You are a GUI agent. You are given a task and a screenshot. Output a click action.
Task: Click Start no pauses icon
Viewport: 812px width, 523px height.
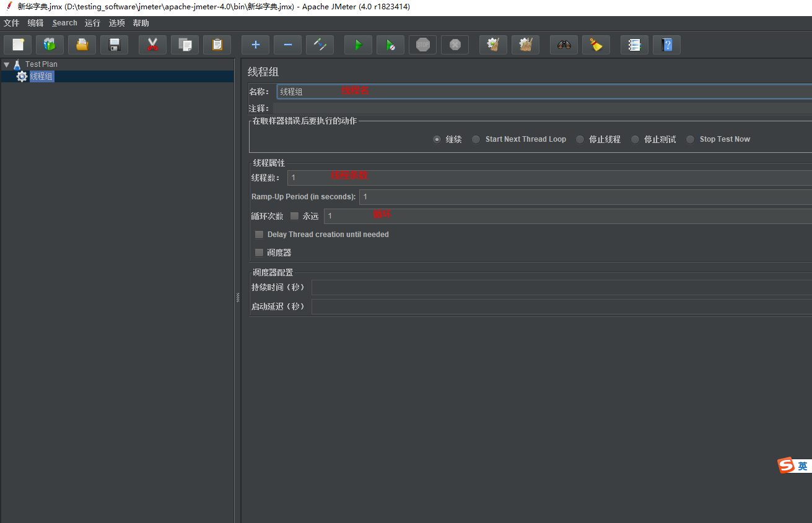pos(391,45)
